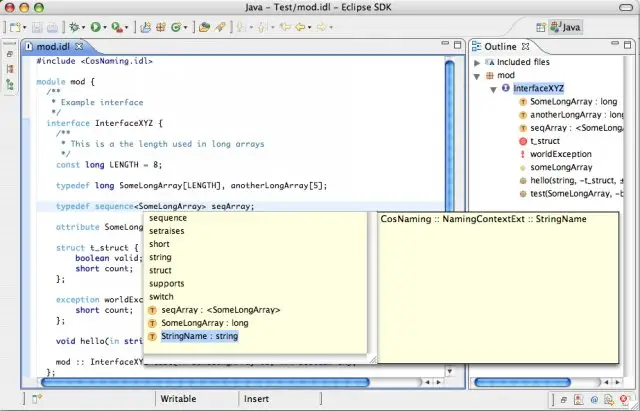Screen dimensions: 640x411
Task: Click the green Run button
Action: click(x=96, y=27)
